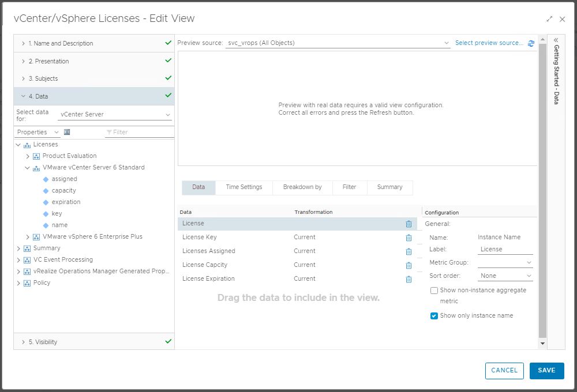The height and width of the screenshot is (392, 577).
Task: Expand VMware vSphere 6 Enterprise Plus node
Action: coord(28,237)
